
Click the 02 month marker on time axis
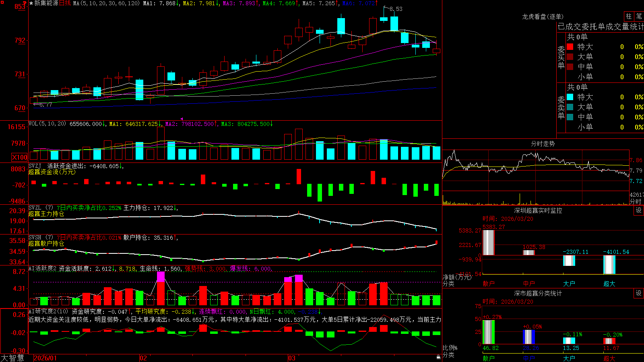pos(143,358)
